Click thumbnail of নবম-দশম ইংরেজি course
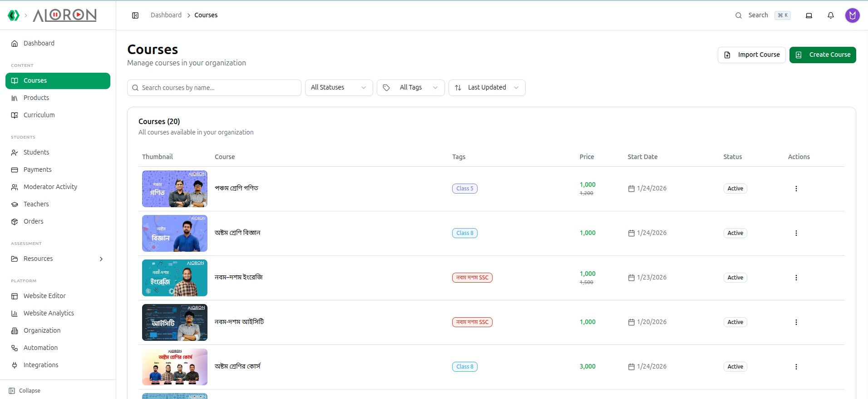868x399 pixels. click(x=175, y=278)
